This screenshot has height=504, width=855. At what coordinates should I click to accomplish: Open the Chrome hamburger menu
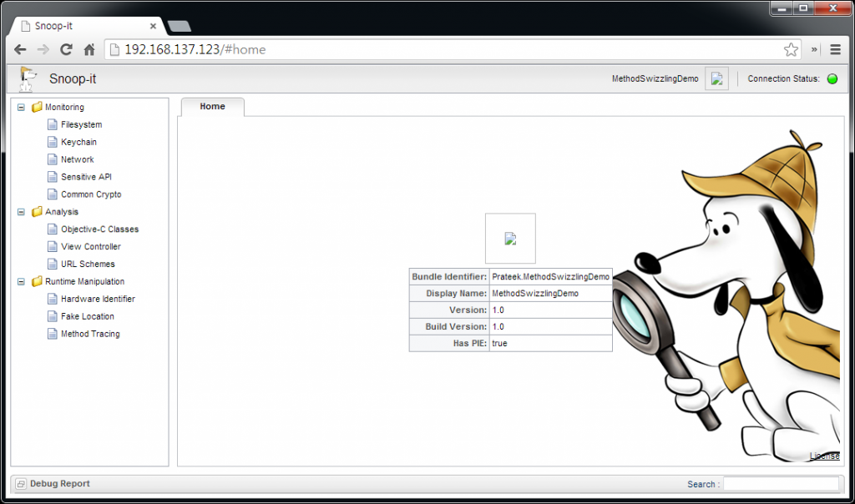[x=835, y=49]
